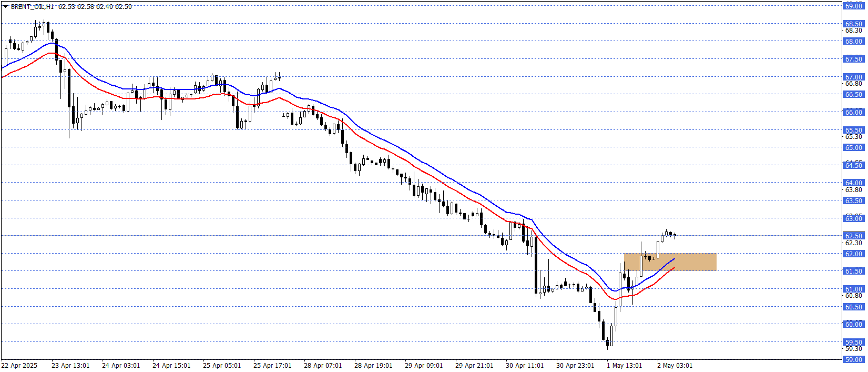Click the 63.50 price level label

(853, 200)
